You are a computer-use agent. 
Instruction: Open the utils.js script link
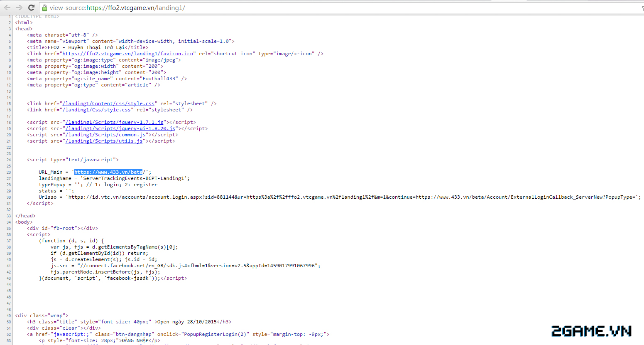104,141
